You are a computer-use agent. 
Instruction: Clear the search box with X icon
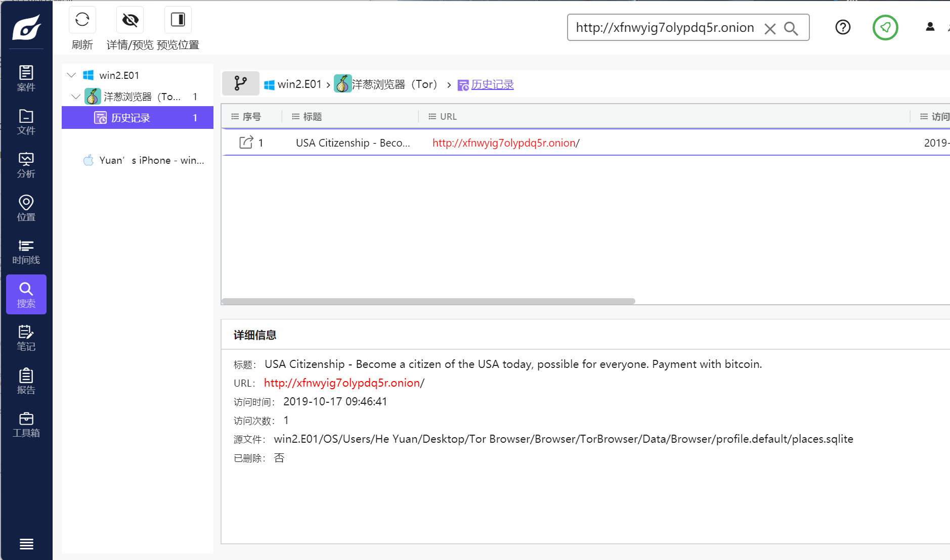770,28
